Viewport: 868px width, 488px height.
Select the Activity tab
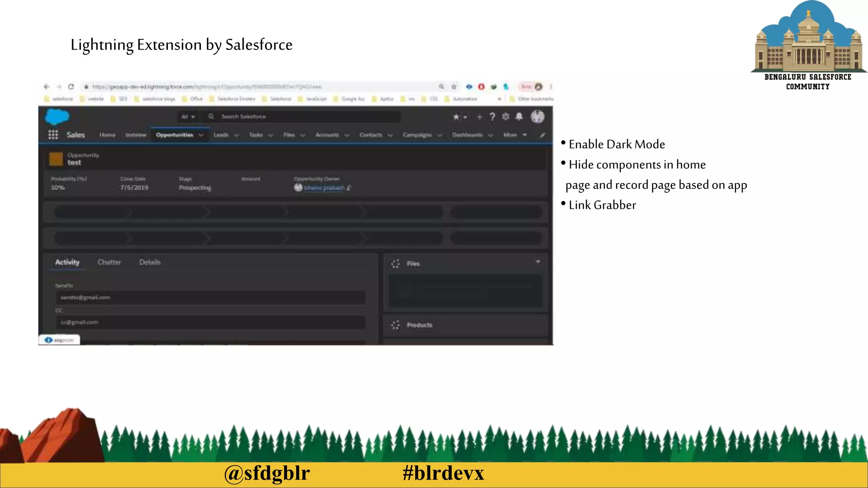[x=67, y=262]
